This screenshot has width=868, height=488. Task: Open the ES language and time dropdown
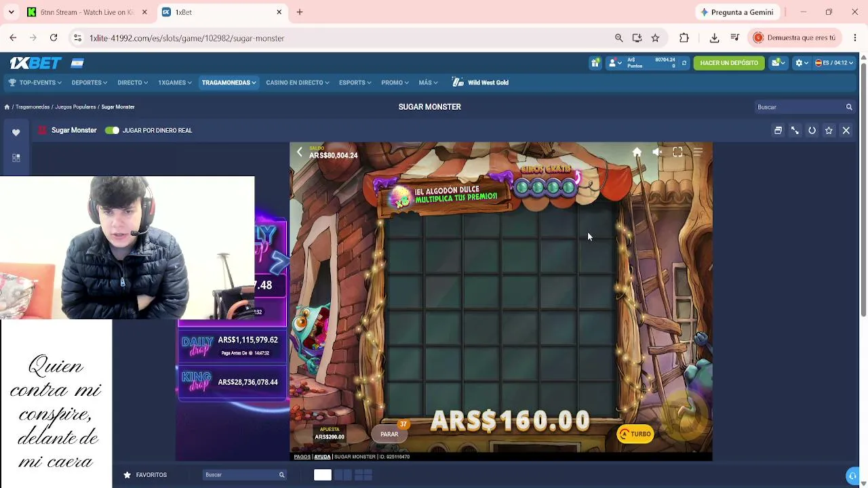pos(834,63)
